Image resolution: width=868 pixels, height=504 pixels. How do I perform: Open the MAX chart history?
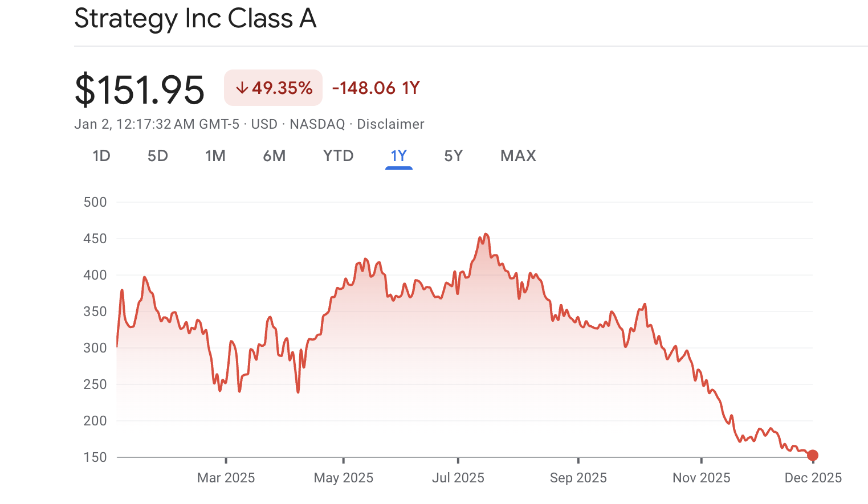click(518, 155)
